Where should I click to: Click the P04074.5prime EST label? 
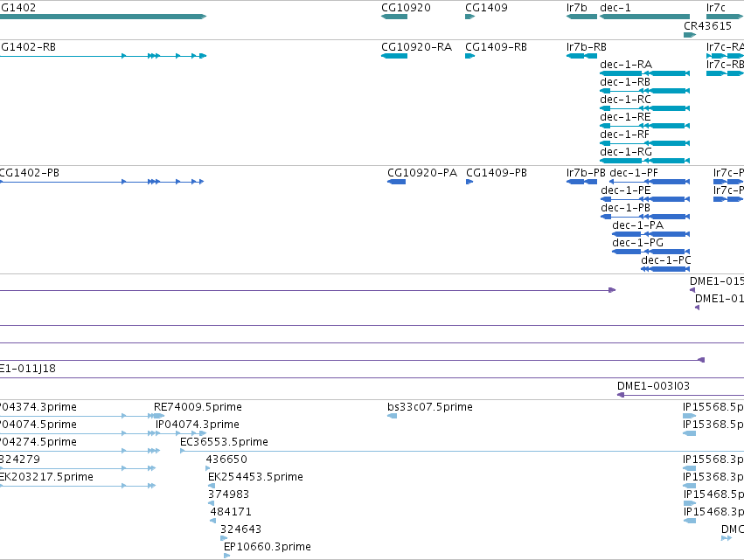point(38,425)
